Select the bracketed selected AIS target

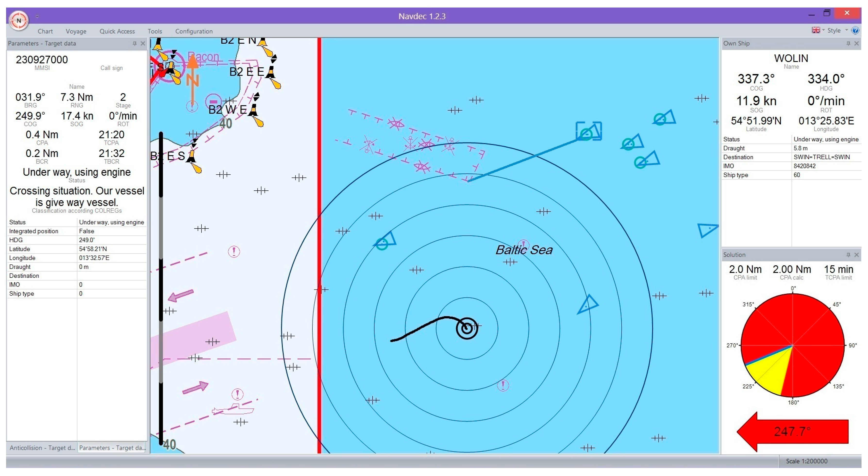[588, 131]
